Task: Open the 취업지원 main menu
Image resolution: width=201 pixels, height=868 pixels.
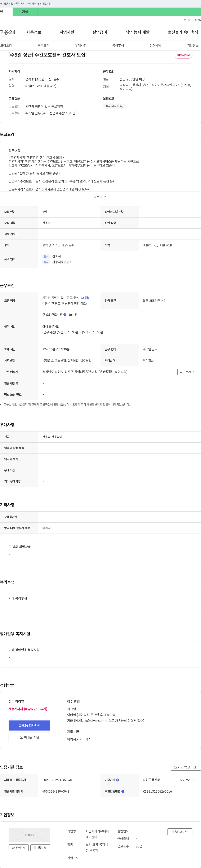Action: click(67, 32)
